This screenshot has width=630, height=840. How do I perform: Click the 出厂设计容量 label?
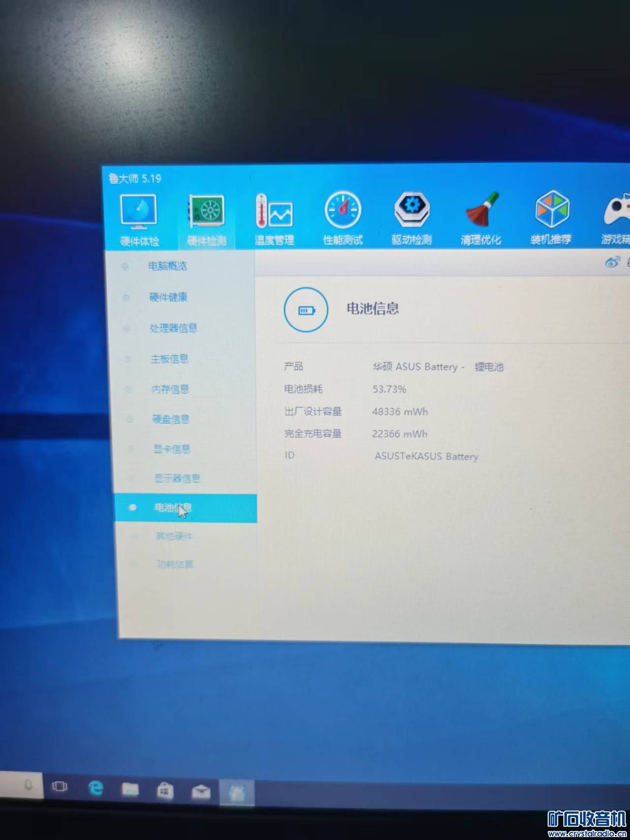coord(313,411)
